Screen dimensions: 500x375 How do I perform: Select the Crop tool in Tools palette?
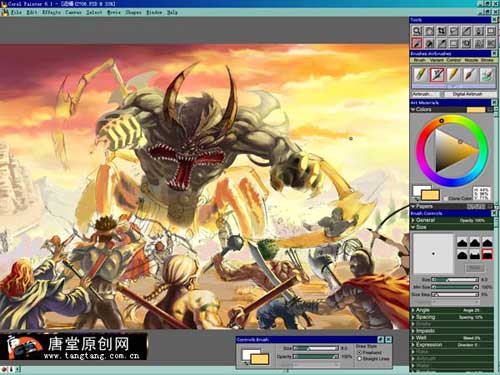click(441, 31)
